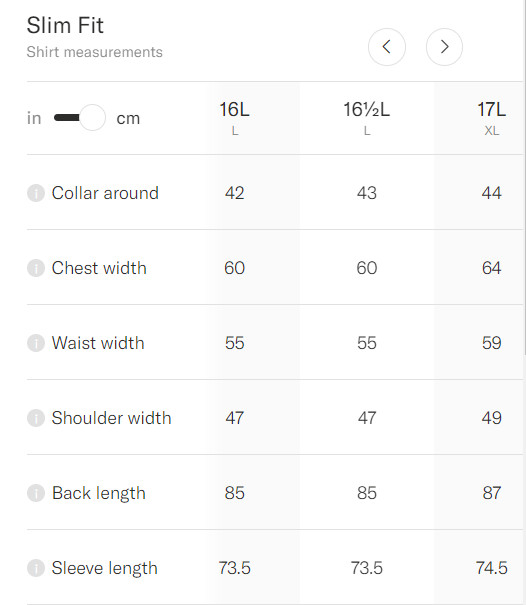This screenshot has height=605, width=526.
Task: Click the 17L chest width value 64
Action: [x=491, y=268]
